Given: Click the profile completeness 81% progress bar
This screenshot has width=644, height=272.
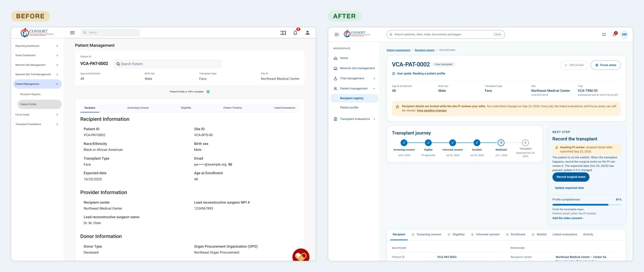Looking at the screenshot, I should pyautogui.click(x=587, y=205).
